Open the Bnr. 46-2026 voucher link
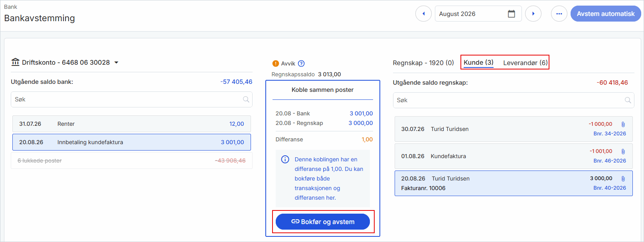 coord(610,161)
